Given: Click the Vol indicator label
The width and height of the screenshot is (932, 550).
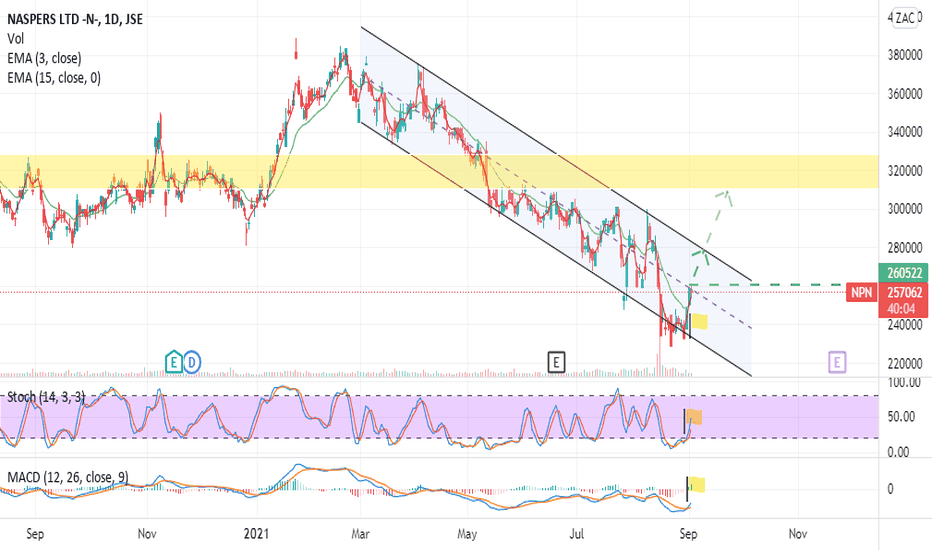Looking at the screenshot, I should pos(15,39).
